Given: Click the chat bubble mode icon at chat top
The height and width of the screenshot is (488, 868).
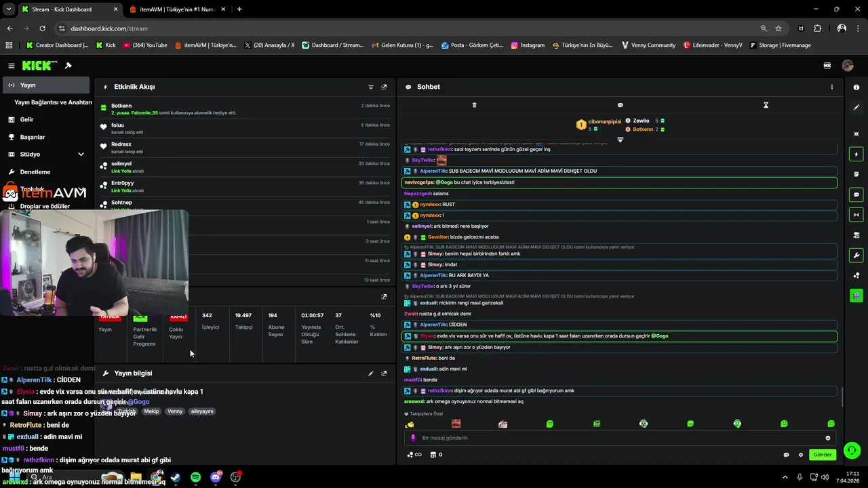Looking at the screenshot, I should coord(620,105).
